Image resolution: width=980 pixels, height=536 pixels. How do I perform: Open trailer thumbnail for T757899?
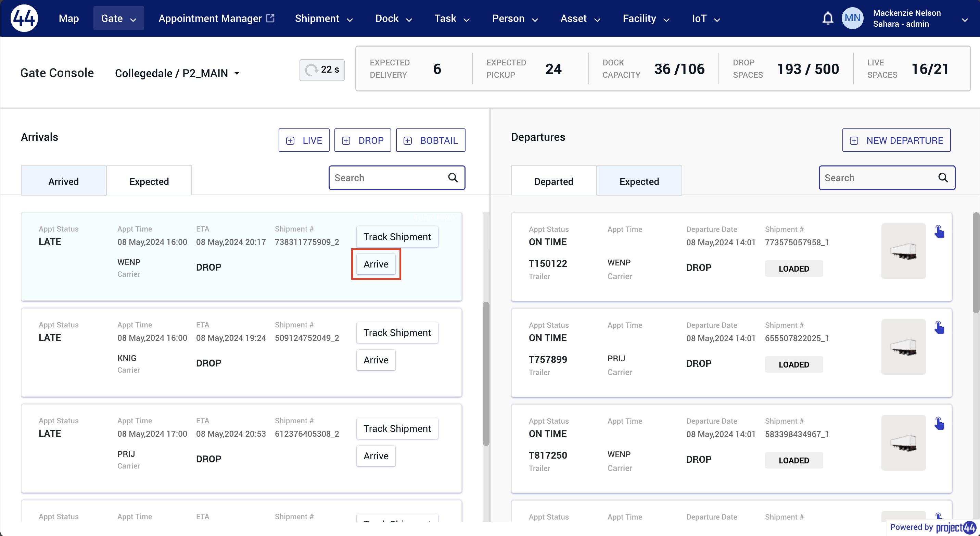click(x=903, y=347)
